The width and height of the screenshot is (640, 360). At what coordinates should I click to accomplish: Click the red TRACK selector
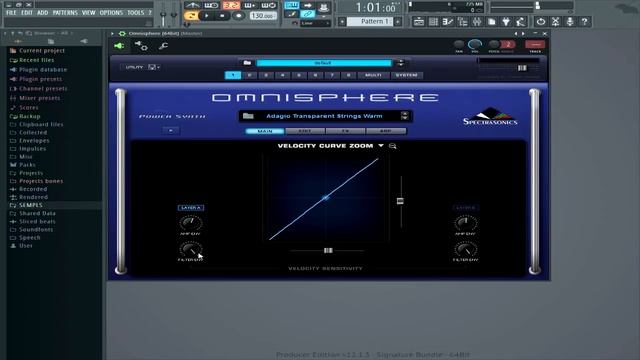pos(535,44)
